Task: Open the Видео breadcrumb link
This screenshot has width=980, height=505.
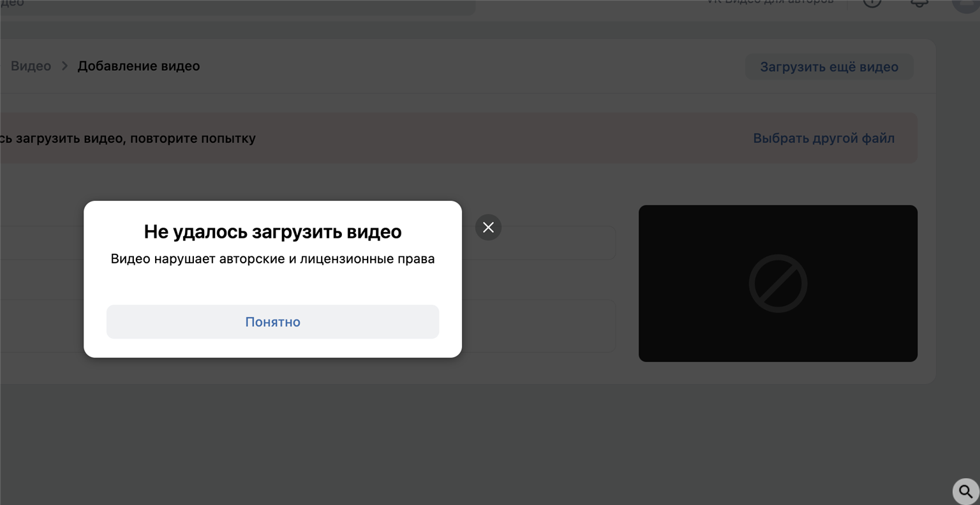Action: coord(31,66)
